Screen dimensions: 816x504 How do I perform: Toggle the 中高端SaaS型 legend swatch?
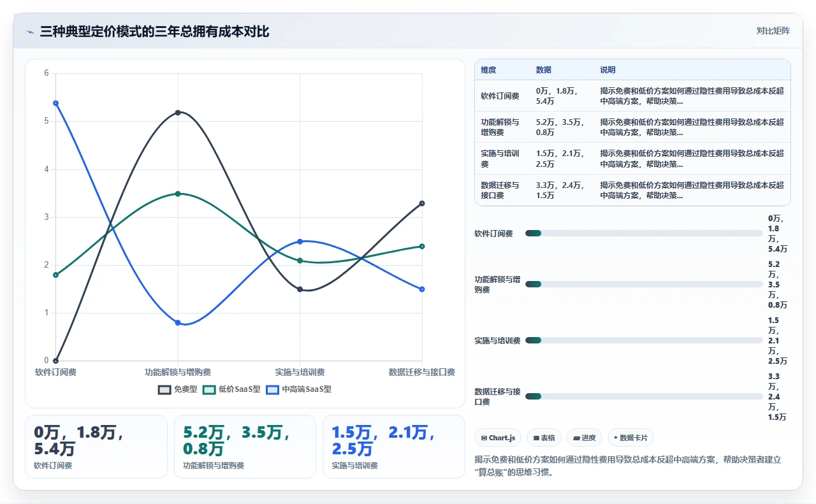(x=273, y=389)
